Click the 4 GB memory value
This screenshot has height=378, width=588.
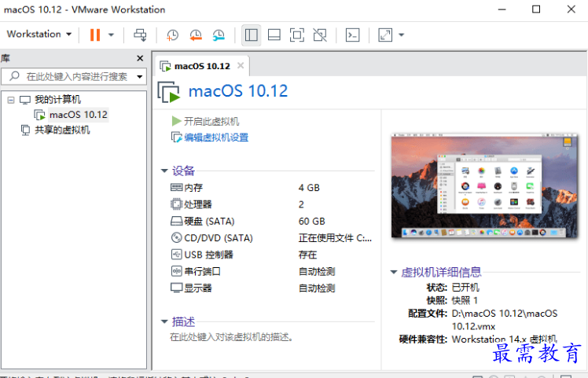[x=309, y=188]
